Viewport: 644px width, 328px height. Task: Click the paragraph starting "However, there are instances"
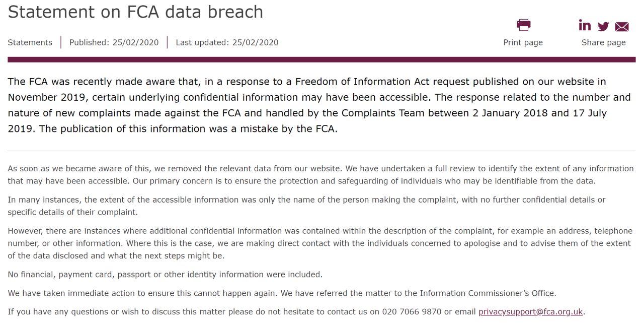coord(319,243)
